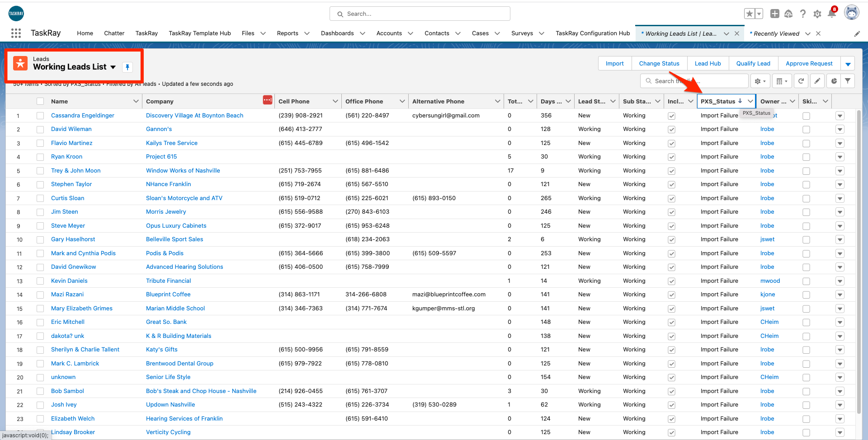Click the vertical scrollbar of the list

pos(859,262)
